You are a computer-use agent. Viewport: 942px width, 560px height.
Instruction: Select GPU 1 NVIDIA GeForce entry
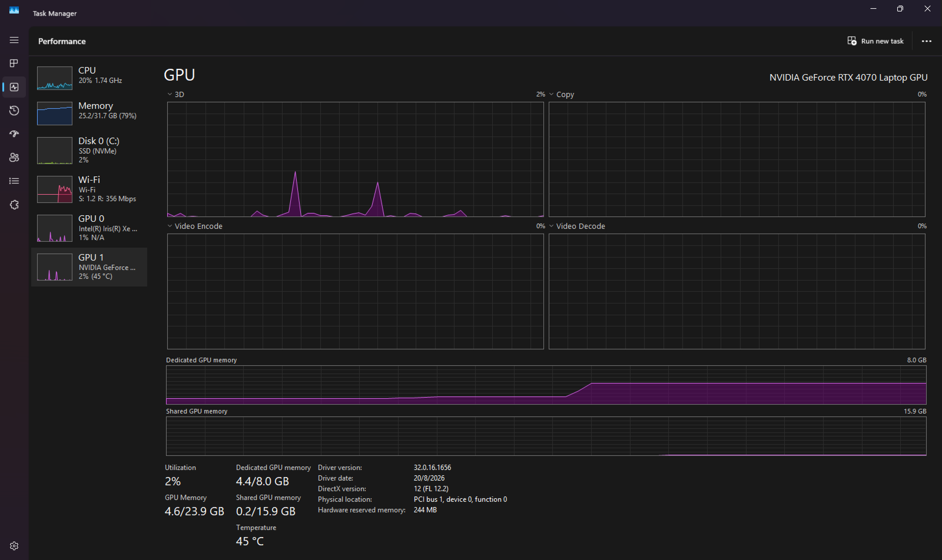89,267
